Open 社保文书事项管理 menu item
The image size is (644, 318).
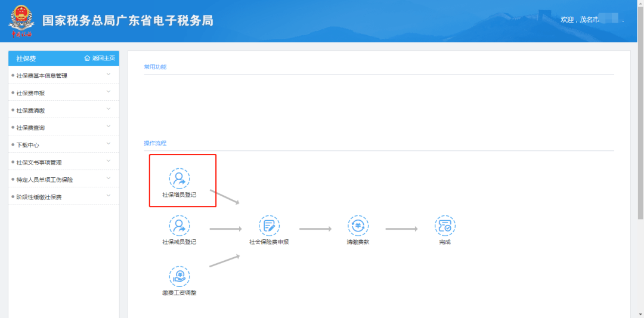click(64, 162)
